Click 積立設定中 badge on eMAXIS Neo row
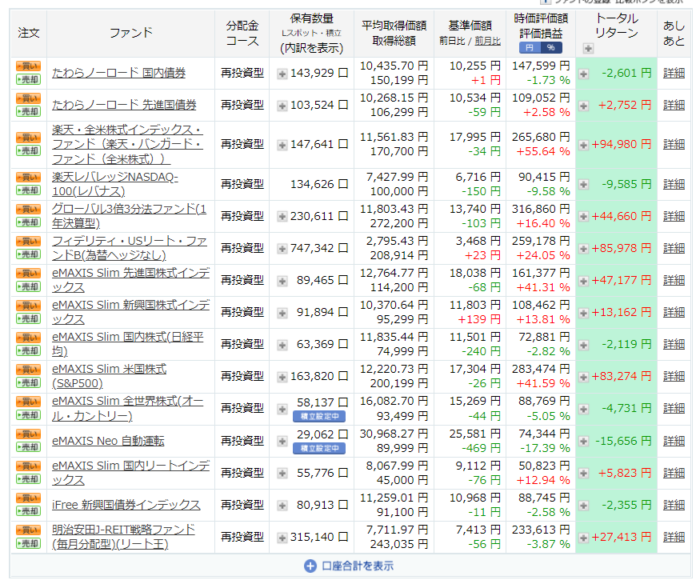Image resolution: width=700 pixels, height=588 pixels. point(319,448)
